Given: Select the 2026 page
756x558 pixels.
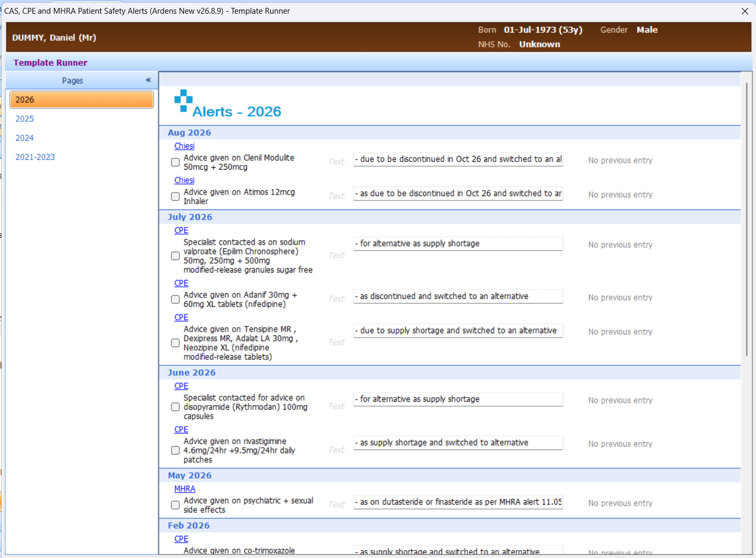Looking at the screenshot, I should coord(82,100).
